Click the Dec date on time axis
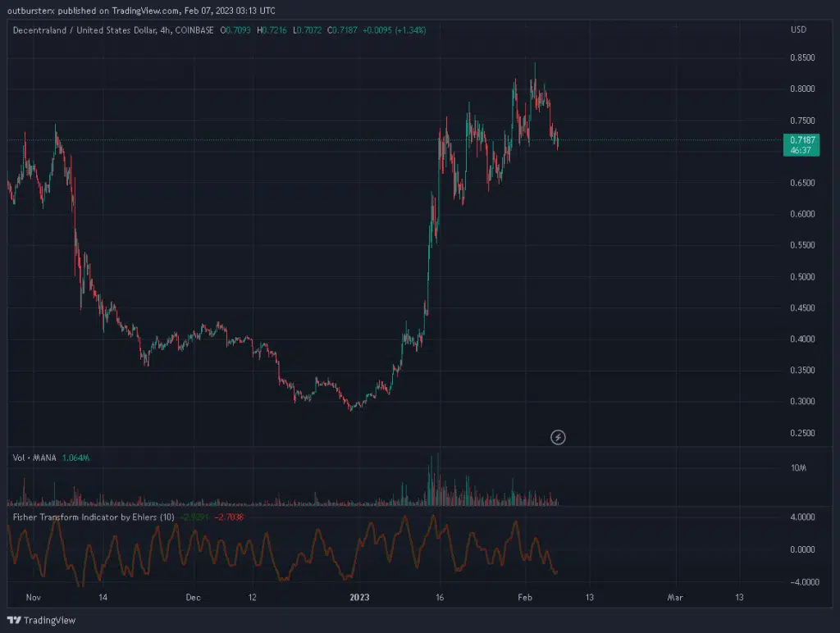The width and height of the screenshot is (840, 633). pyautogui.click(x=193, y=597)
